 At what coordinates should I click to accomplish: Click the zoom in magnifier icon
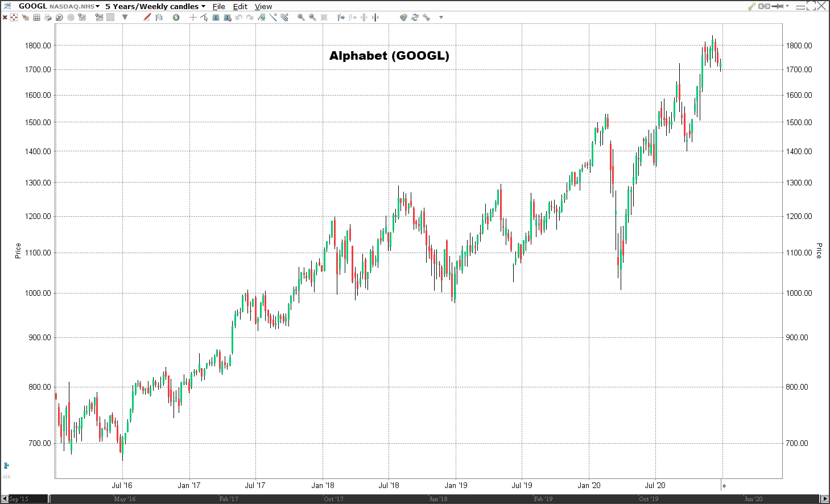301,18
